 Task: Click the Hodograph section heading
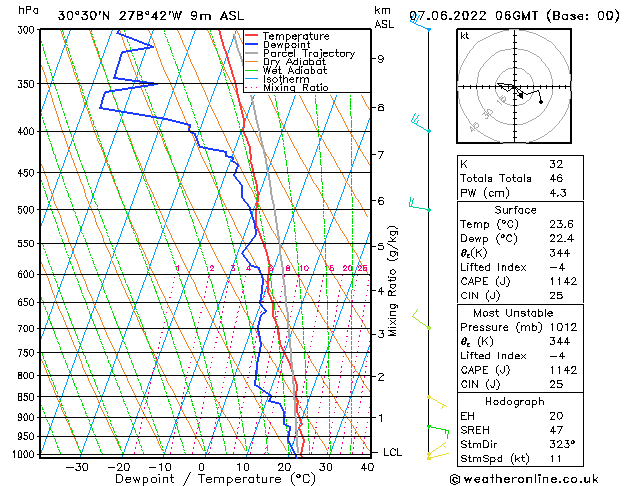[x=515, y=402]
